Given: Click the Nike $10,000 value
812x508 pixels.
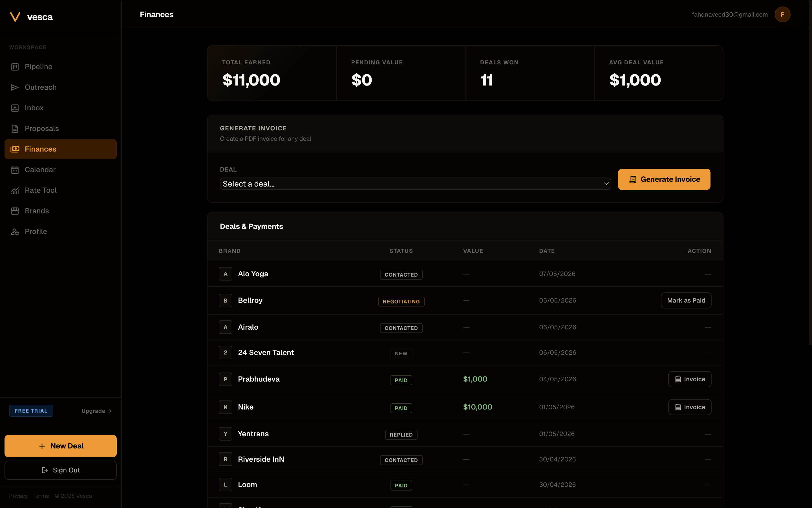Looking at the screenshot, I should [x=477, y=407].
